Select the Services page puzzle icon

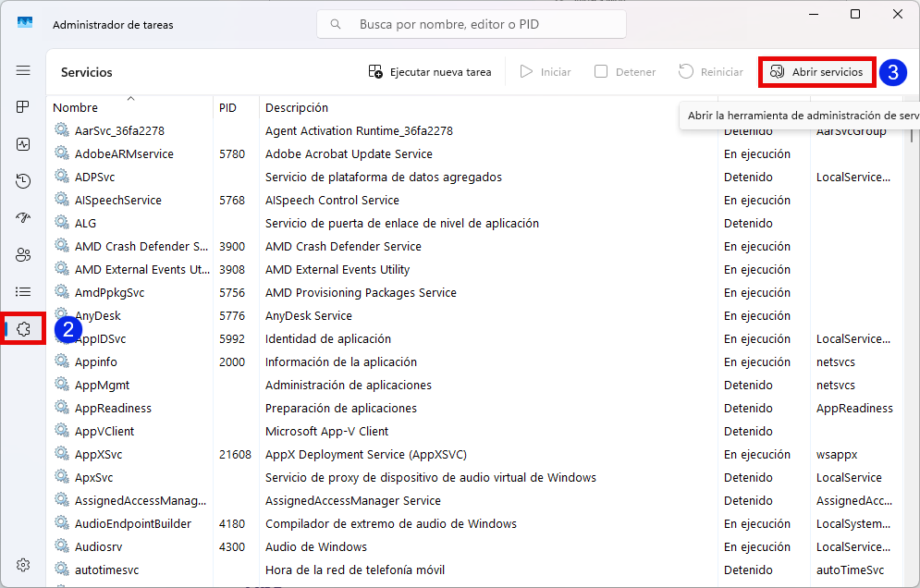[x=23, y=328]
